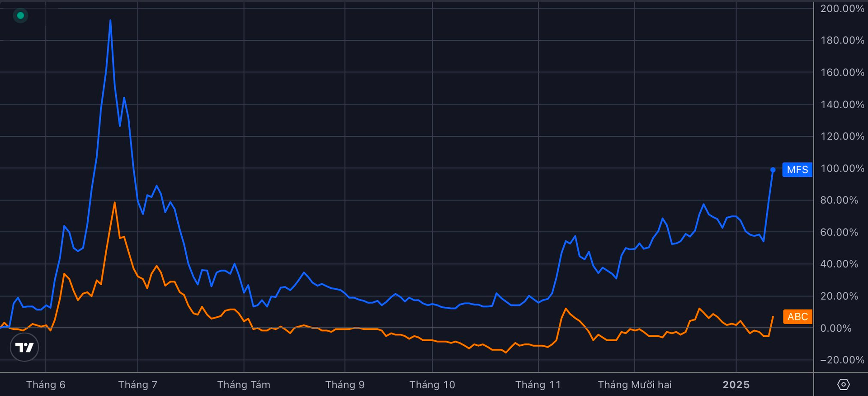
Task: Select the orange ABC series label
Action: 797,317
